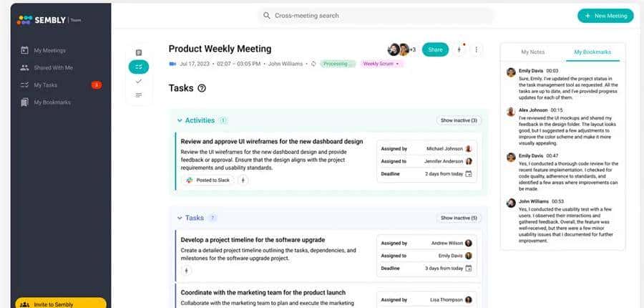Click the Cross-meeting search field
The height and width of the screenshot is (308, 644).
click(x=376, y=16)
